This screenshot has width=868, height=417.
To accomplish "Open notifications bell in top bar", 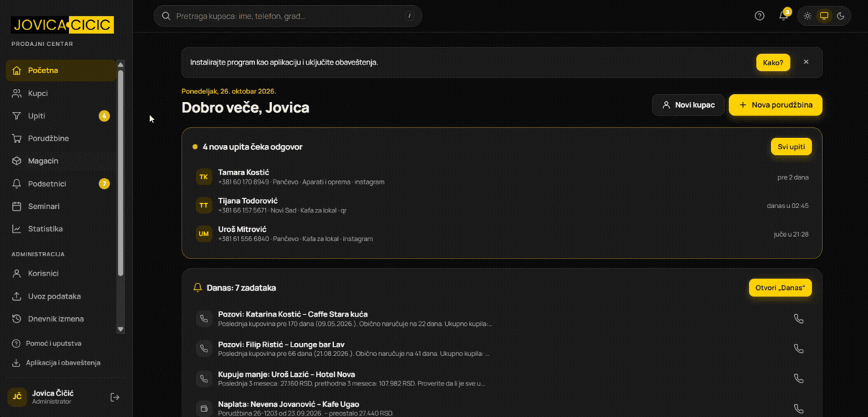I will point(783,16).
